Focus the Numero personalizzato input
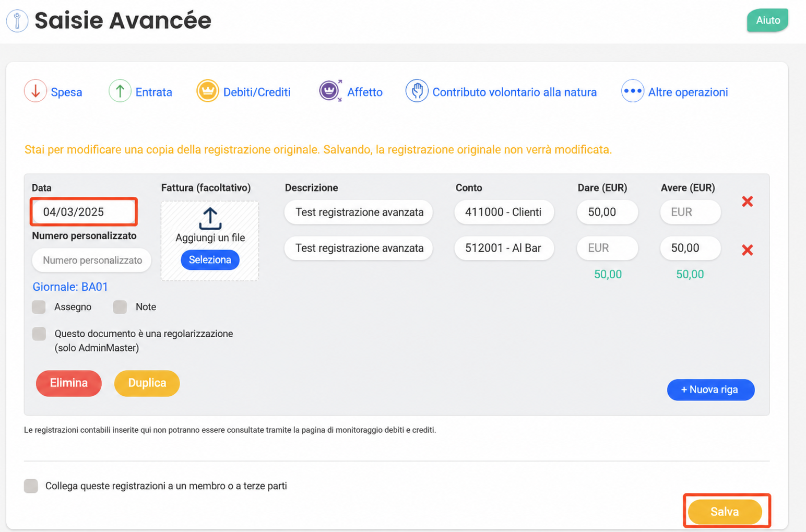Screen dimensions: 806x532 tap(92, 261)
